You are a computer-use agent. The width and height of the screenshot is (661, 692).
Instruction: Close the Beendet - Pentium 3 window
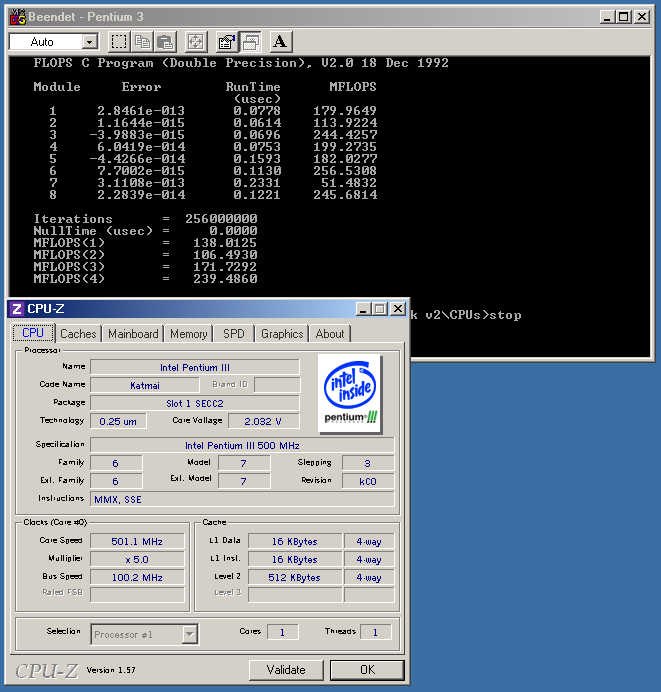click(x=642, y=17)
